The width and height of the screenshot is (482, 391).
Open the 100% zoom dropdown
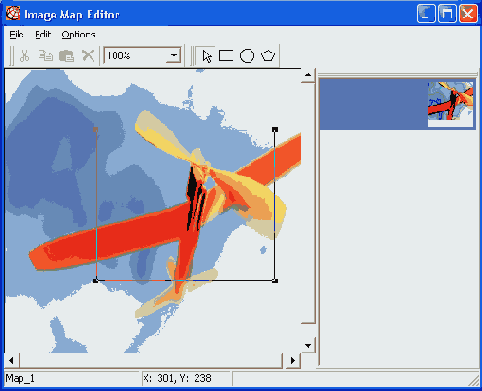(x=174, y=55)
